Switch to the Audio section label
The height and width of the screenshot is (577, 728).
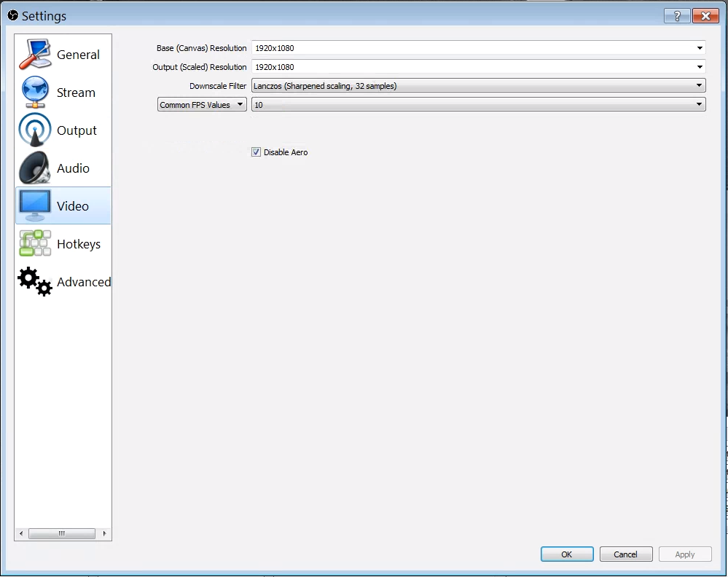[x=73, y=168]
